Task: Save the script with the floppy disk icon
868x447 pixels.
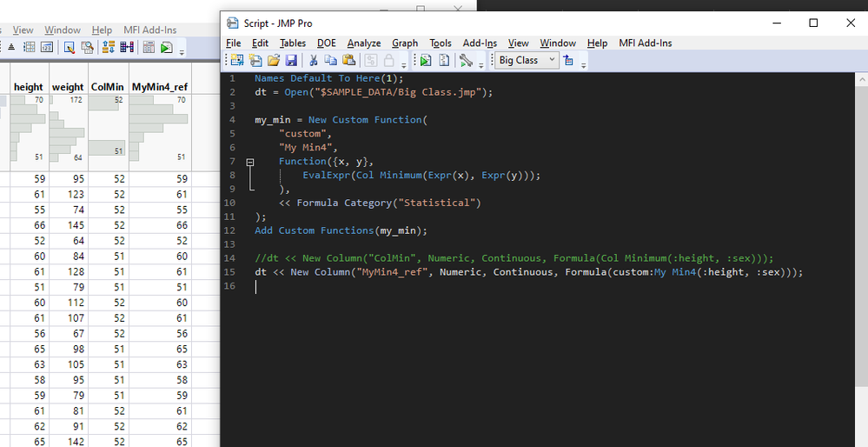Action: point(291,60)
